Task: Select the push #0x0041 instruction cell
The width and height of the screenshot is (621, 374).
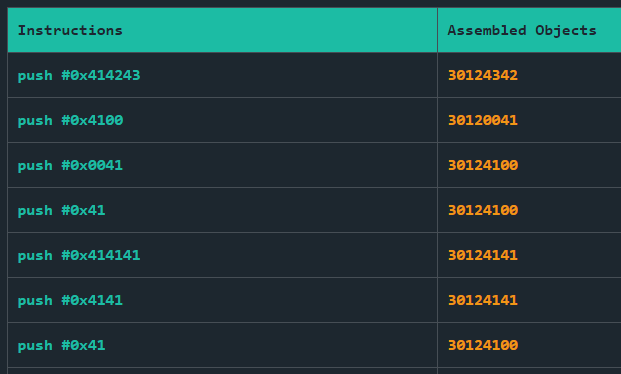Action: pyautogui.click(x=222, y=165)
